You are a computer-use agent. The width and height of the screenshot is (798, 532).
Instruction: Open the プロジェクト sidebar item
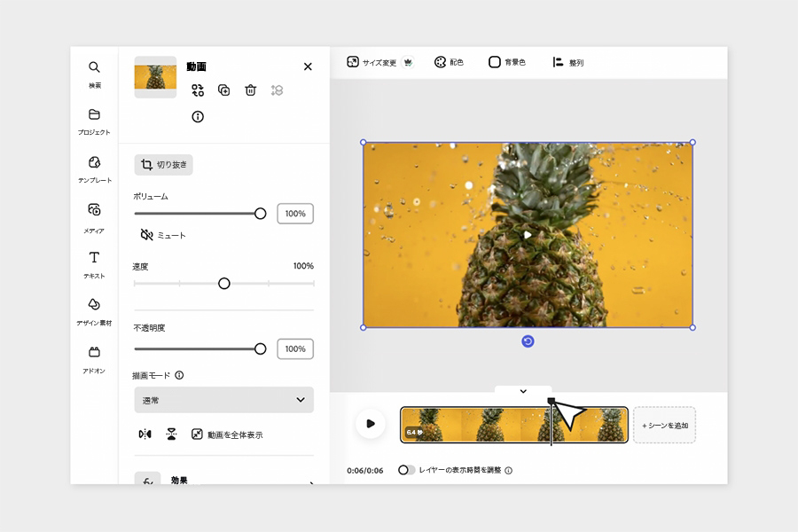(x=94, y=121)
